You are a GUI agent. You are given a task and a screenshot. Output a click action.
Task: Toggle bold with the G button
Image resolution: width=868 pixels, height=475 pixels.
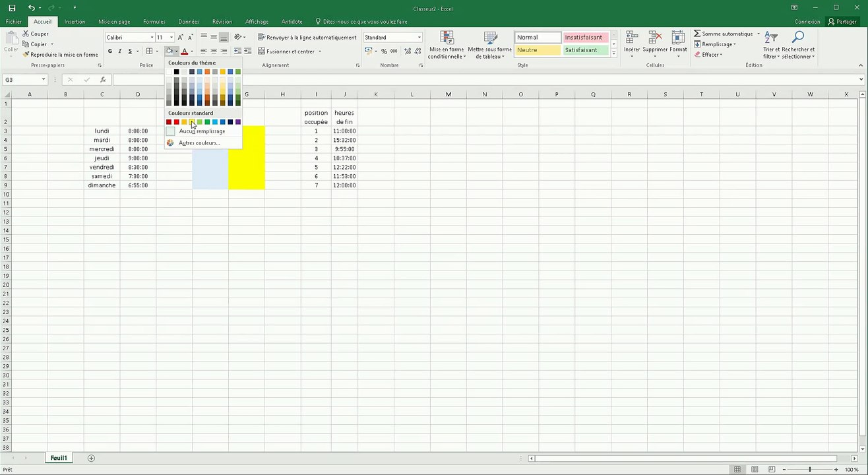(110, 51)
